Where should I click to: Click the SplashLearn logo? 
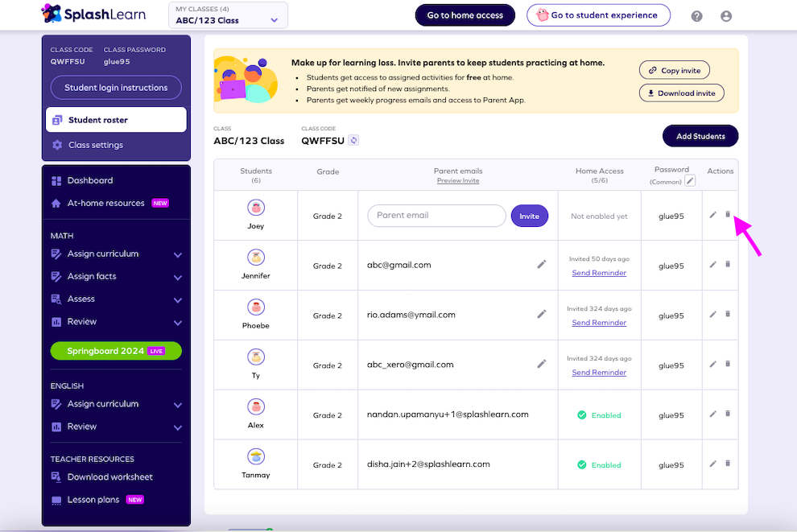(94, 14)
